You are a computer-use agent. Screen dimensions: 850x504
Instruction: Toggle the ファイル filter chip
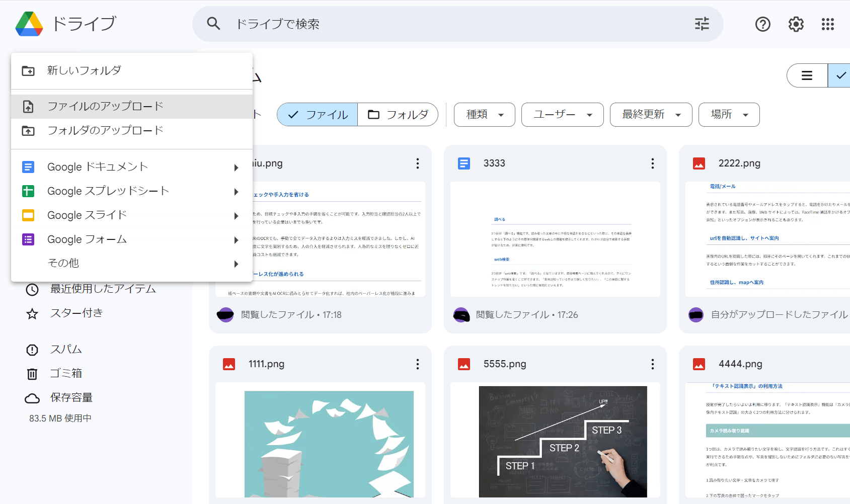tap(318, 115)
